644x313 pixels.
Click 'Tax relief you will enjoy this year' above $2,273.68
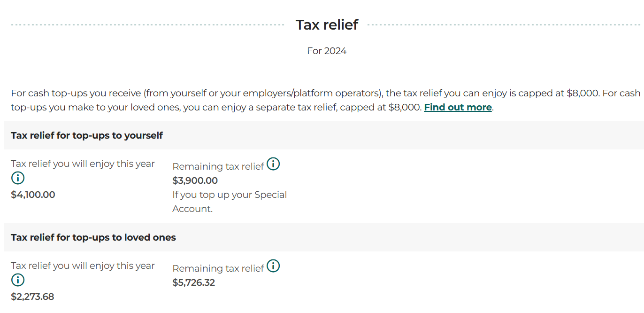click(83, 266)
